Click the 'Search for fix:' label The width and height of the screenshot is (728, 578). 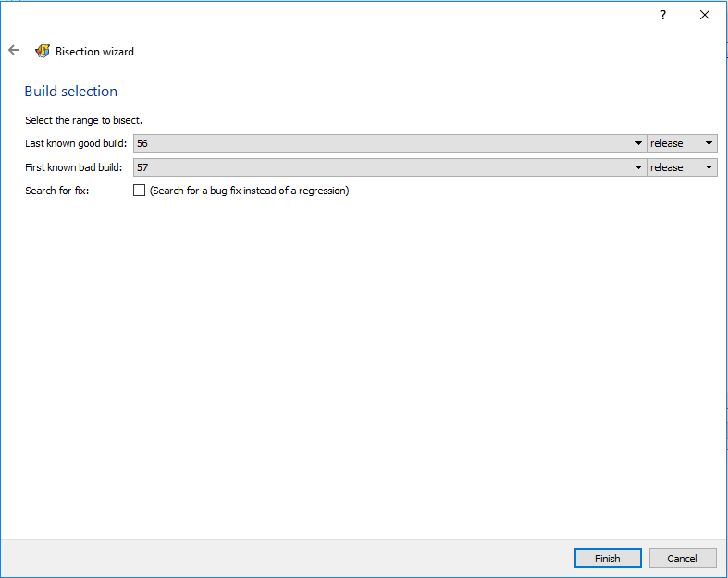tap(57, 191)
